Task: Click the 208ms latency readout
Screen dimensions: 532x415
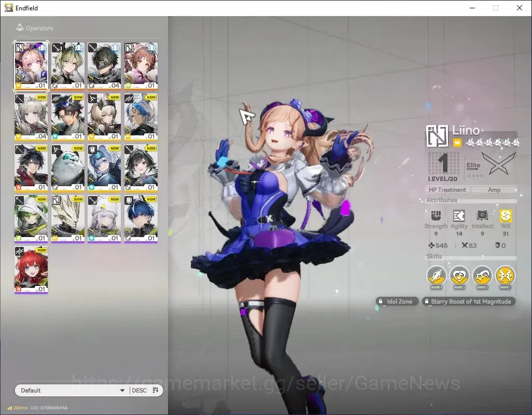Action: tap(20, 408)
